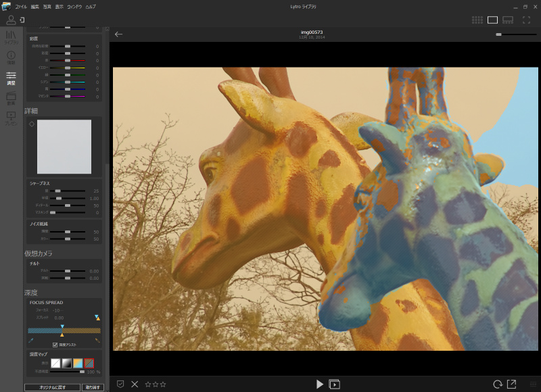
Task: Adjust the blue color slider
Action: 68,89
